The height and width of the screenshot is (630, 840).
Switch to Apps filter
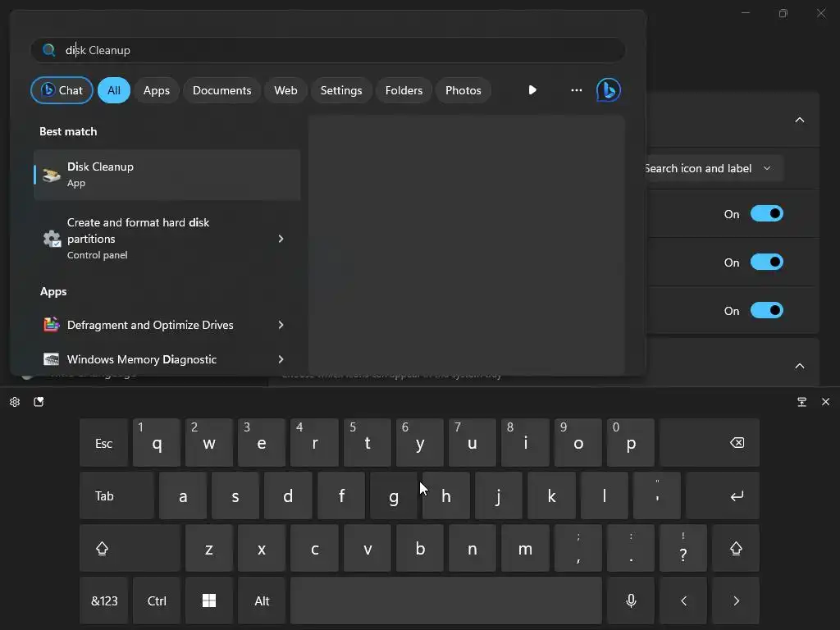(157, 90)
